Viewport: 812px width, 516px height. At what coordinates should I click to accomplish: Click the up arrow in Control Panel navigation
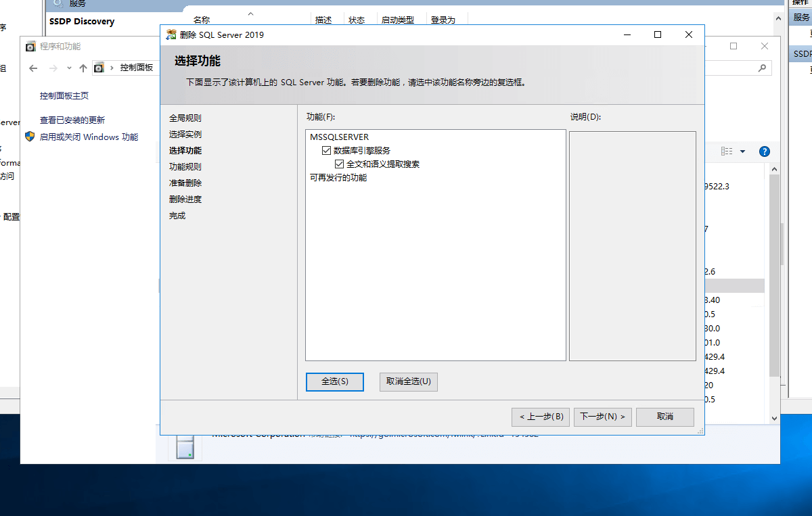tap(83, 68)
